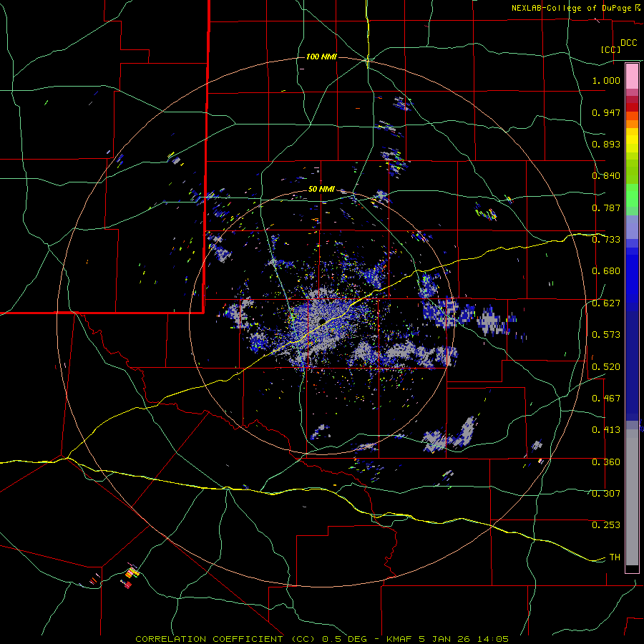Click the 50 NMI range ring label
Viewport: 644px width, 644px height.
(x=321, y=189)
